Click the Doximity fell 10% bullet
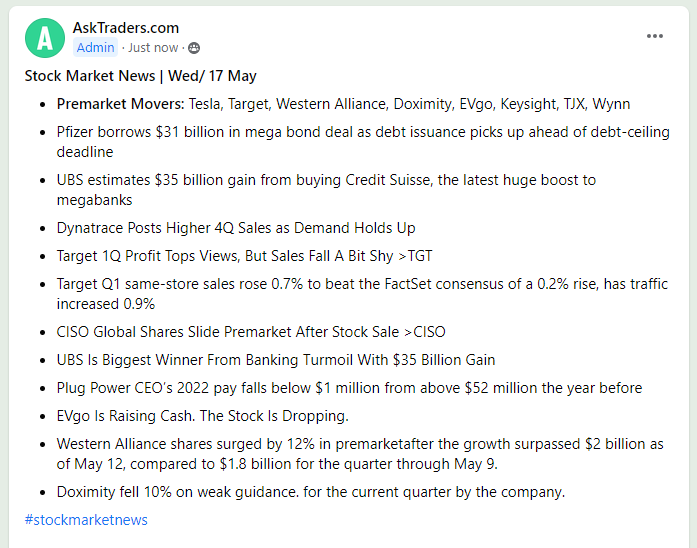The image size is (697, 548). click(x=311, y=492)
